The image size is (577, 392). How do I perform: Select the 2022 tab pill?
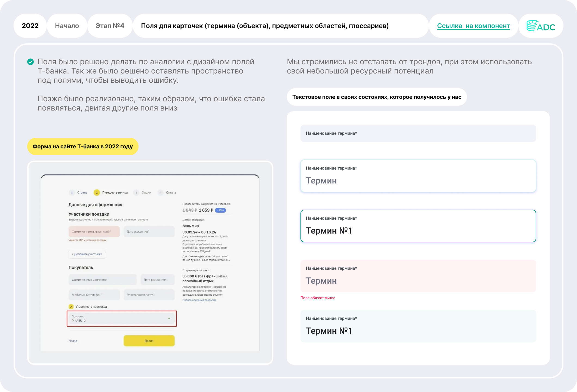coord(30,26)
